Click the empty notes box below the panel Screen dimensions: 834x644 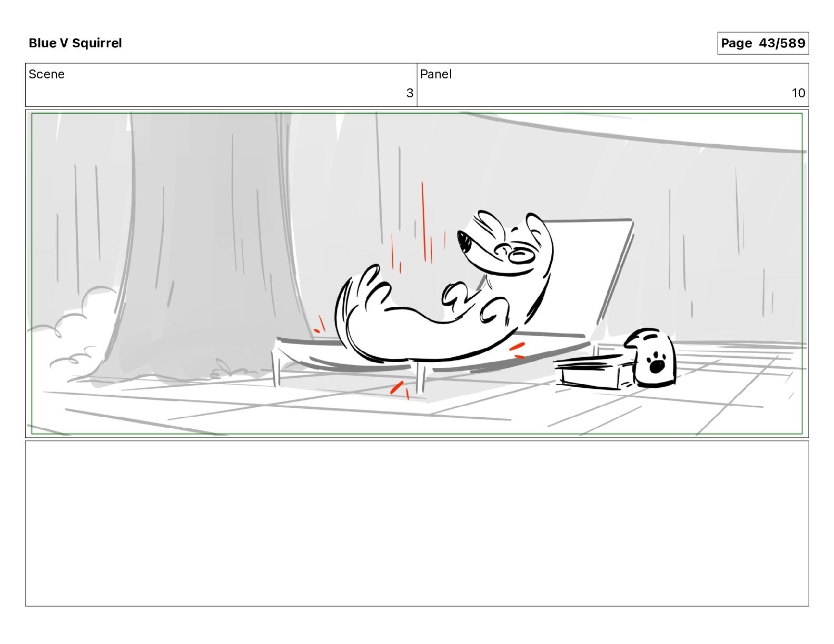click(x=417, y=524)
